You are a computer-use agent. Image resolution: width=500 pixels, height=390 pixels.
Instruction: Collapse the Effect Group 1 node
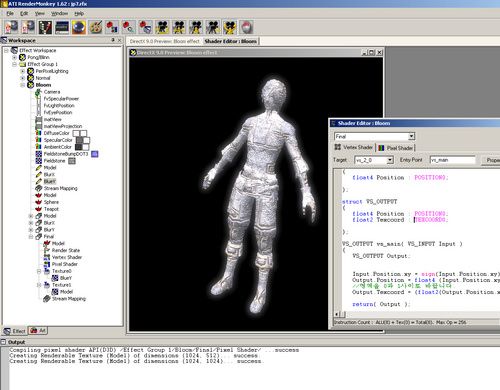14,64
